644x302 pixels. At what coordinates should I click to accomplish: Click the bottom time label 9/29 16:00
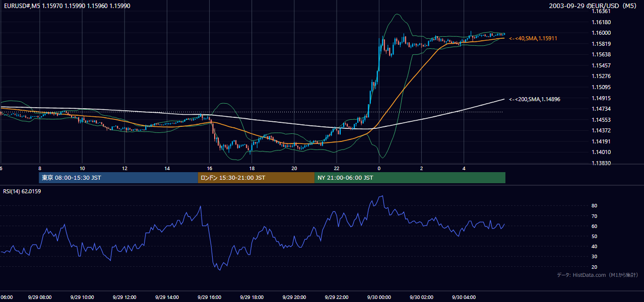pos(209,297)
